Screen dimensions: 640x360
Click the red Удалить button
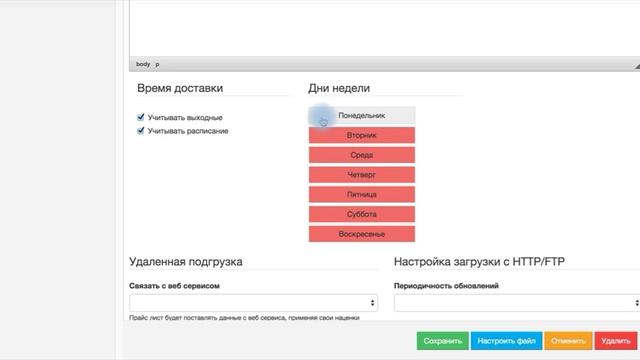(616, 341)
